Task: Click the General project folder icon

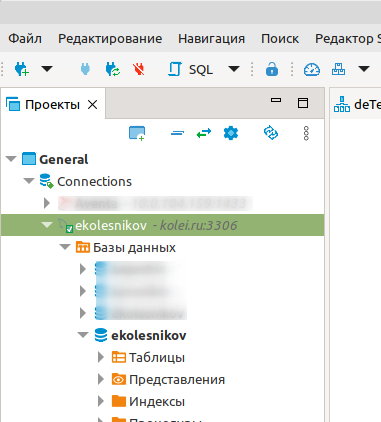Action: 29,159
